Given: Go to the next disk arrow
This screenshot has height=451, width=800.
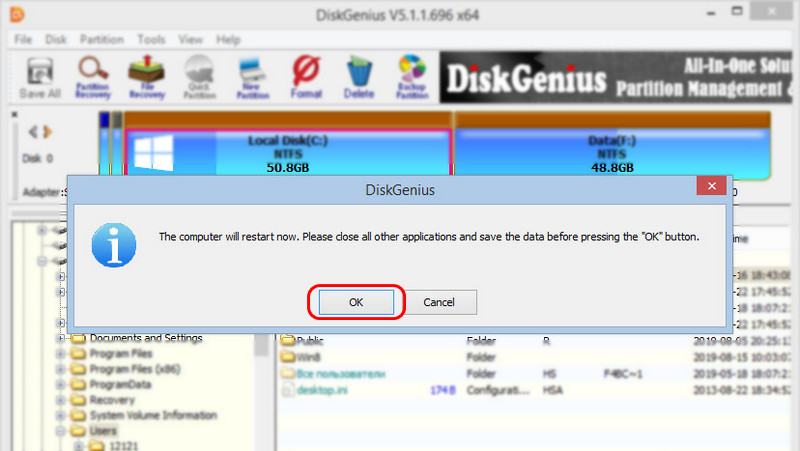Looking at the screenshot, I should (x=47, y=132).
